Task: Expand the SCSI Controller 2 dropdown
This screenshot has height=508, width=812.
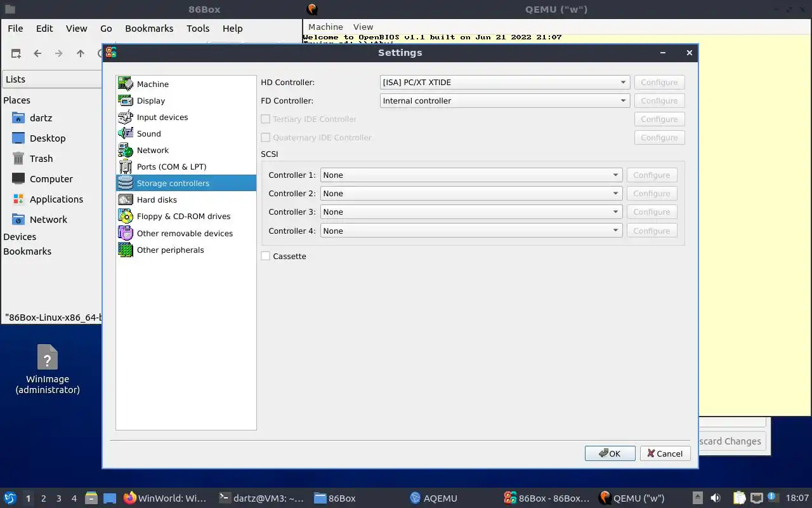Action: (x=471, y=193)
